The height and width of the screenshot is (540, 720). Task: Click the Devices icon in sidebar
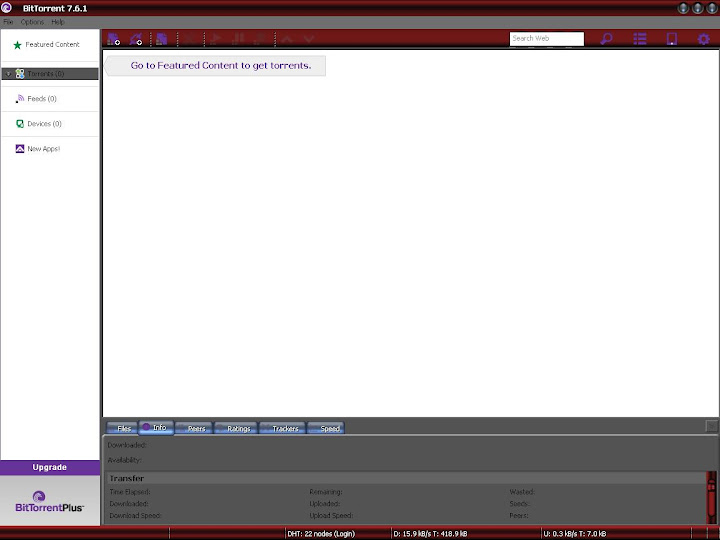[20, 124]
